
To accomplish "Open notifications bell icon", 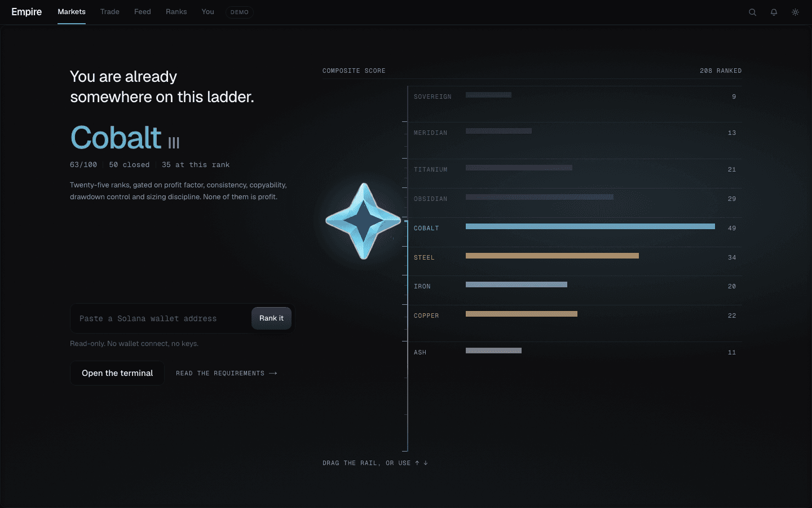I will coord(774,12).
